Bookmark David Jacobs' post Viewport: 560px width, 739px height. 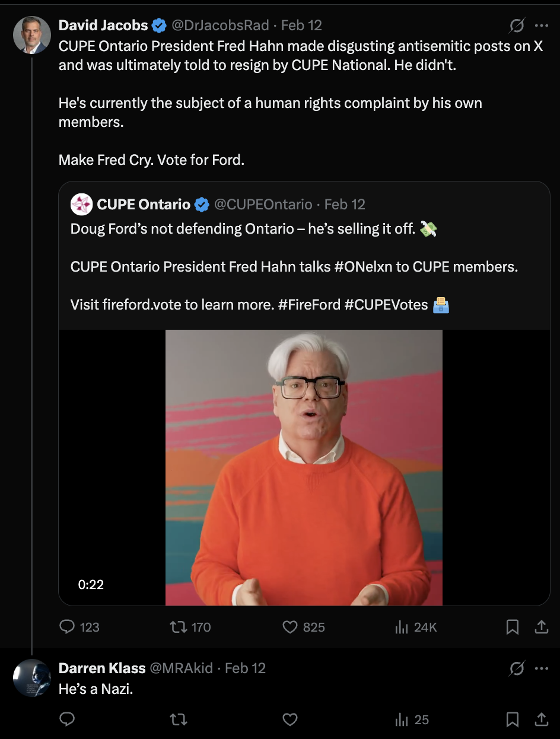click(x=513, y=627)
